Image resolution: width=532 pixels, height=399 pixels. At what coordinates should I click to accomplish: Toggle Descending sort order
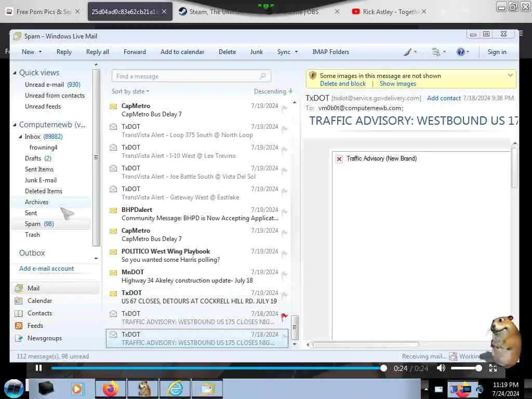point(273,91)
